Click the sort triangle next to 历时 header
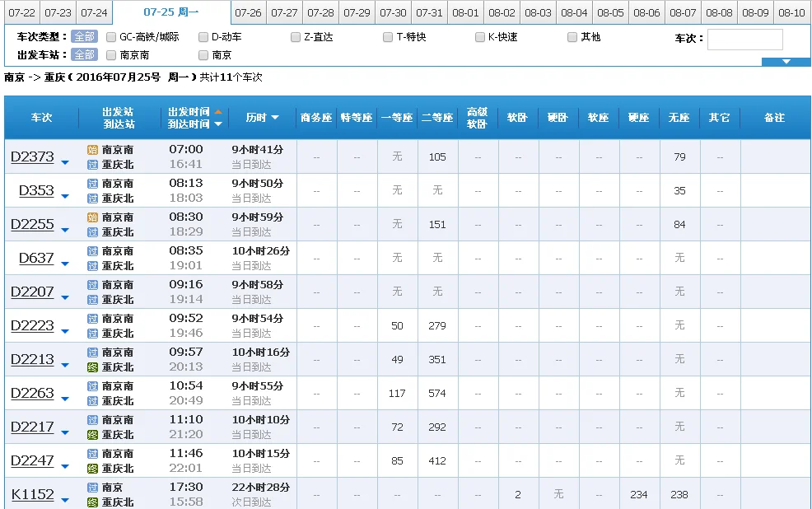812x509 pixels. click(275, 117)
